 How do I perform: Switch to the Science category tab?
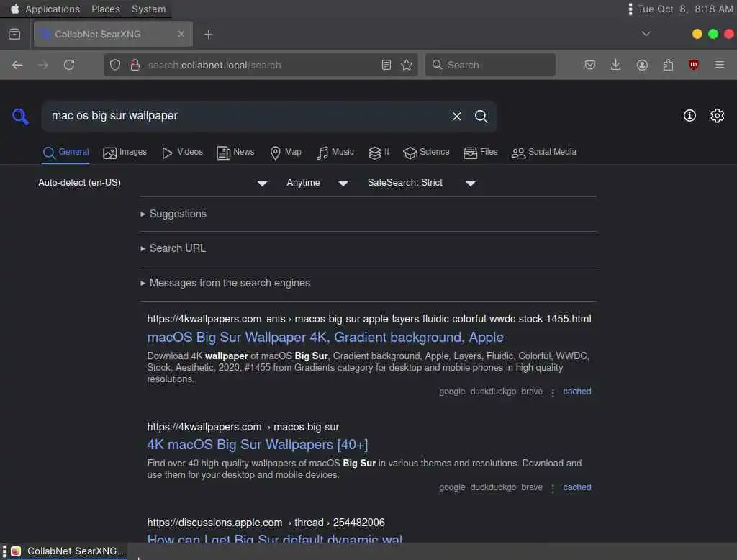point(426,153)
